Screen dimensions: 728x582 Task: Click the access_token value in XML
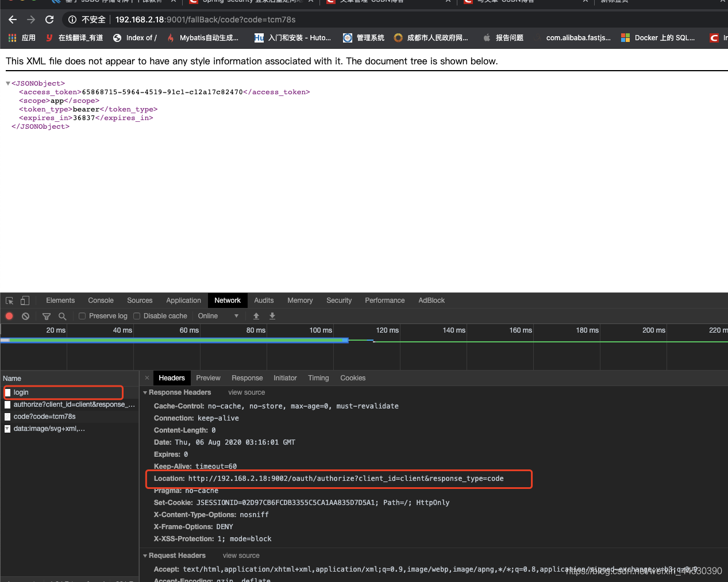[163, 92]
